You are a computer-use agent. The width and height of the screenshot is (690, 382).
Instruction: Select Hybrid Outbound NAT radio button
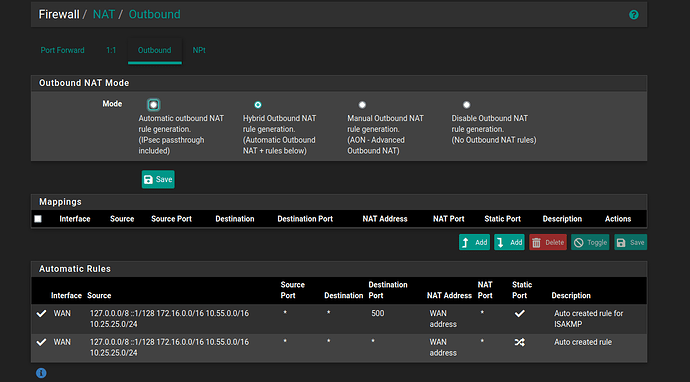(258, 105)
